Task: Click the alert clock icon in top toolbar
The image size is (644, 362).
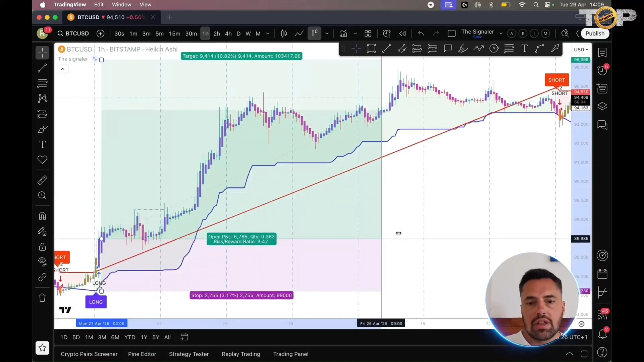Action: click(x=387, y=34)
